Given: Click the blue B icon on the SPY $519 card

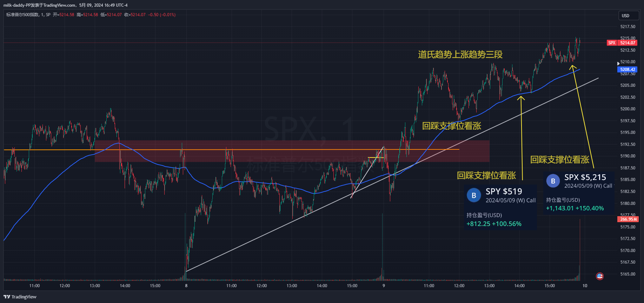Looking at the screenshot, I should point(473,195).
